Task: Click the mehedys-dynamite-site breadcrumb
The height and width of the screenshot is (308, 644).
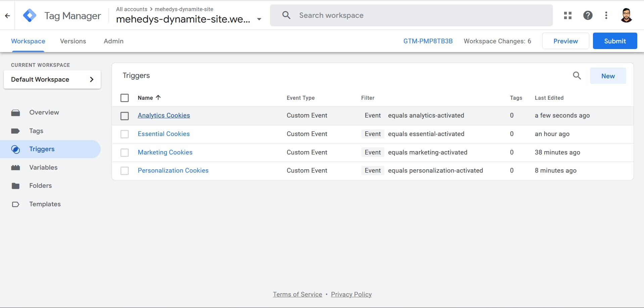Action: 184,9
